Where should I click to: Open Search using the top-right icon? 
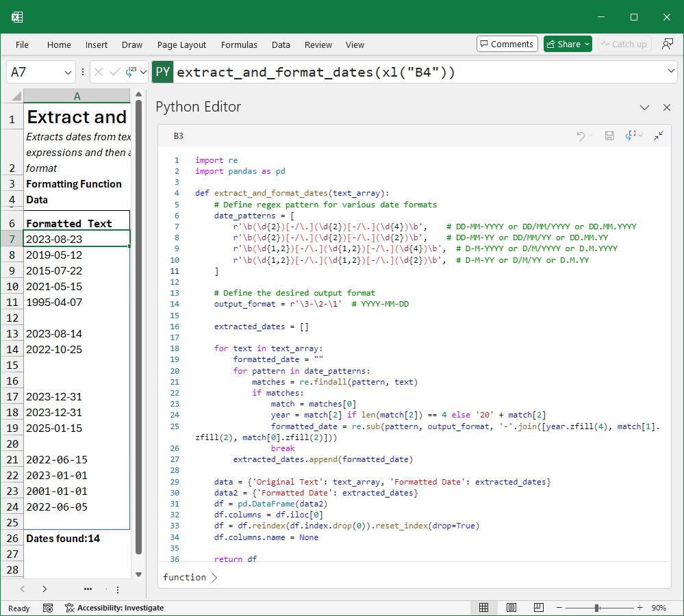tap(666, 44)
